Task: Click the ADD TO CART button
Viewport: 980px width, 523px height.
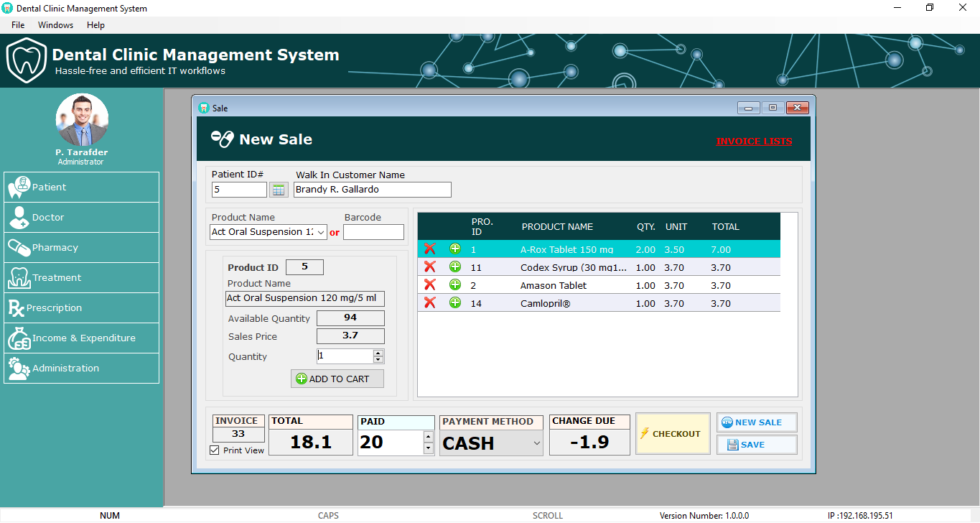Action: tap(337, 379)
